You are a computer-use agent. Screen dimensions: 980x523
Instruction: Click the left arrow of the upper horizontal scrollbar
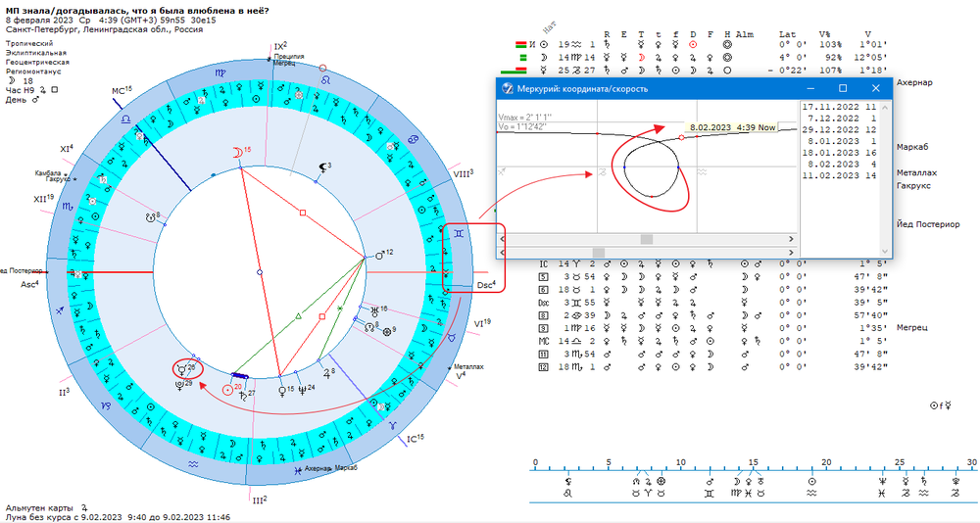503,239
